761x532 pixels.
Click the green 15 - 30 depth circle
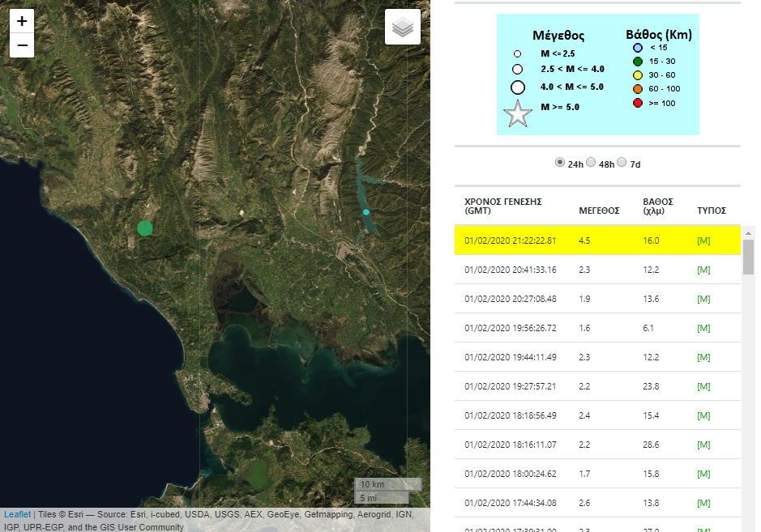638,62
